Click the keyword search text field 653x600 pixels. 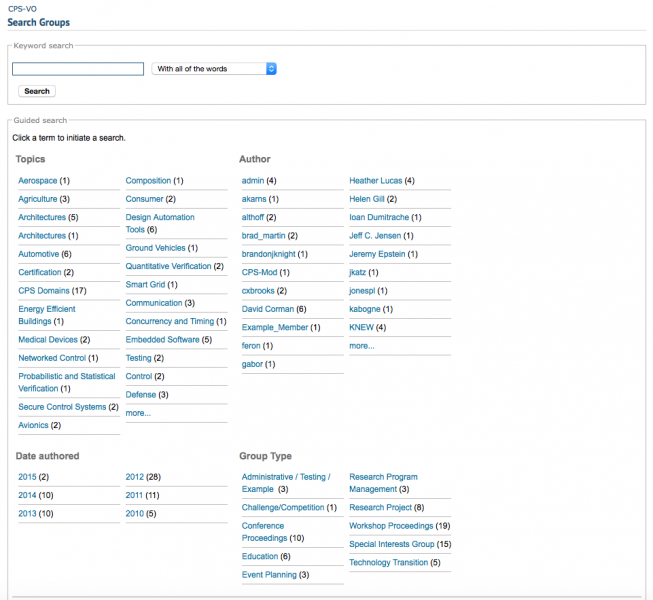point(78,69)
